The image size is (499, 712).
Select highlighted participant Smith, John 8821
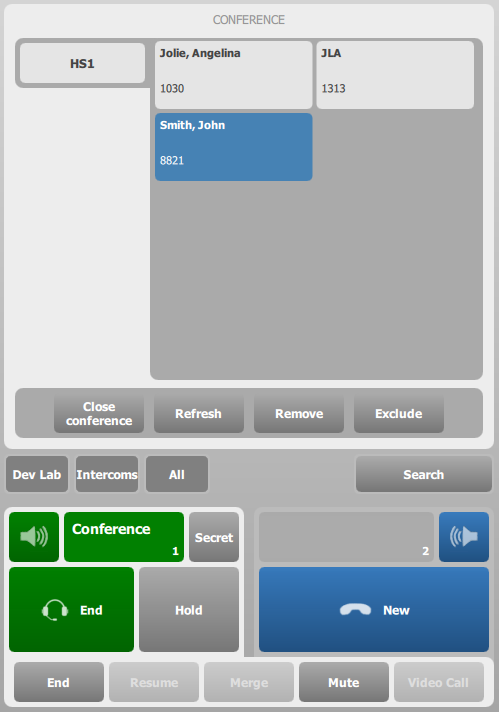[x=233, y=147]
